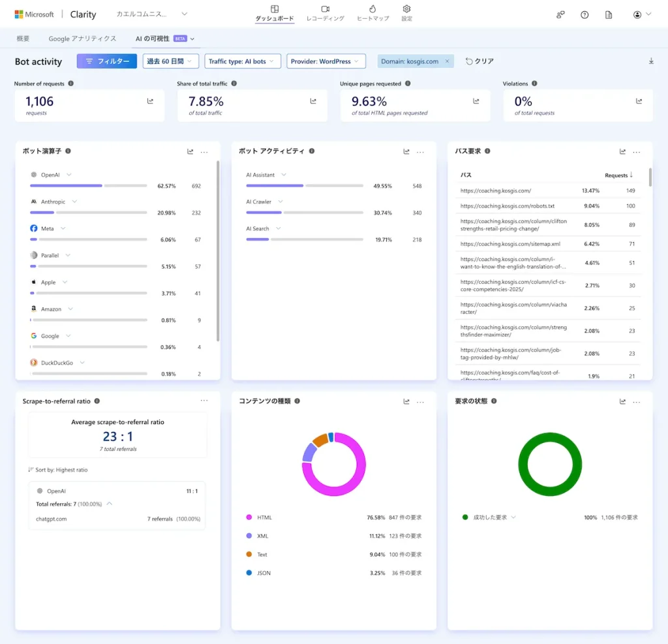668x644 pixels.
Task: Open trend chart for Share of total traffic card
Action: click(x=313, y=101)
